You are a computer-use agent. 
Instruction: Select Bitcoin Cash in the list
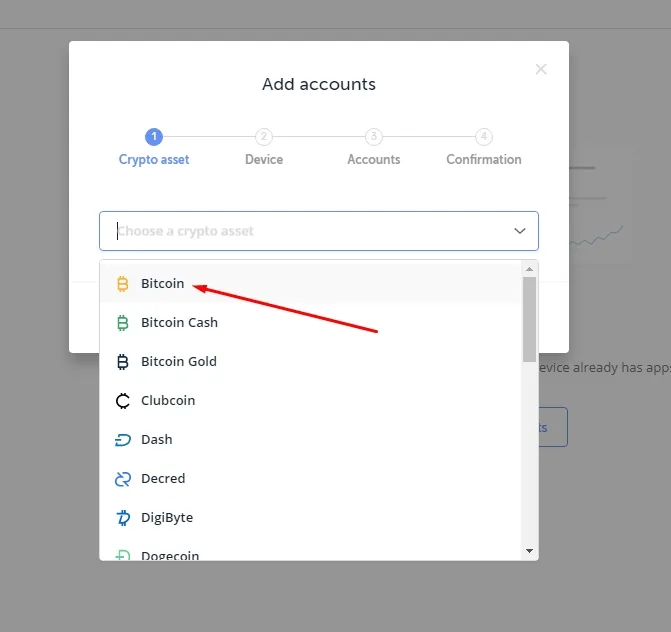311,323
